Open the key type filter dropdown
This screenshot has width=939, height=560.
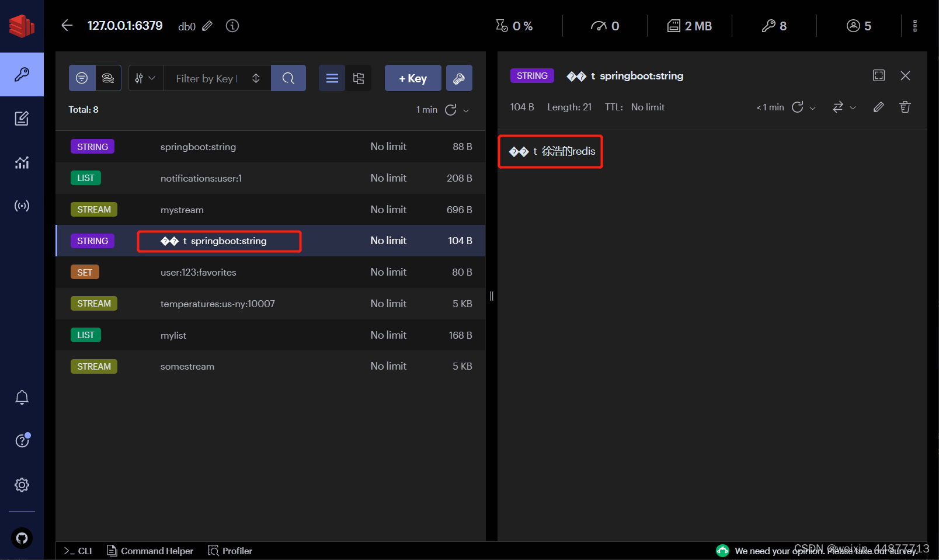[x=145, y=78]
